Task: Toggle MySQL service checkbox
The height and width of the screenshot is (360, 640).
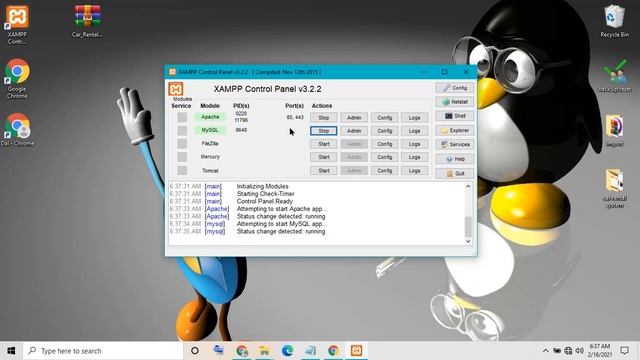Action: pyautogui.click(x=182, y=130)
